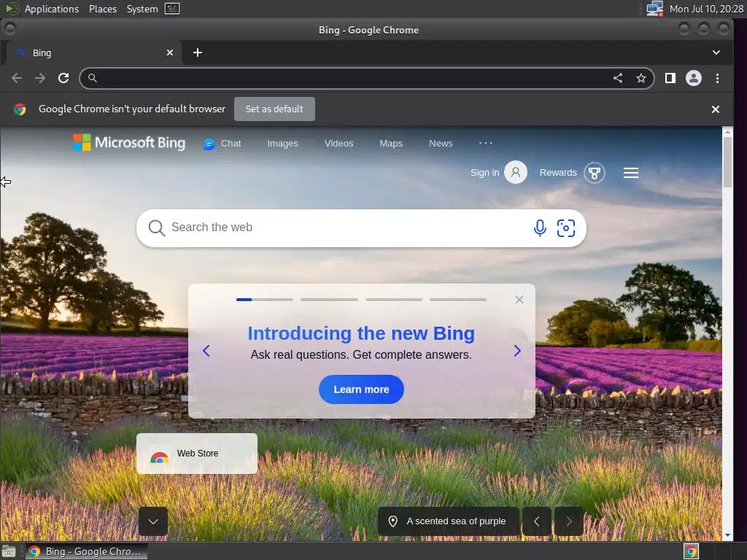The width and height of the screenshot is (747, 560).
Task: Click the date and time clock
Action: coord(706,9)
